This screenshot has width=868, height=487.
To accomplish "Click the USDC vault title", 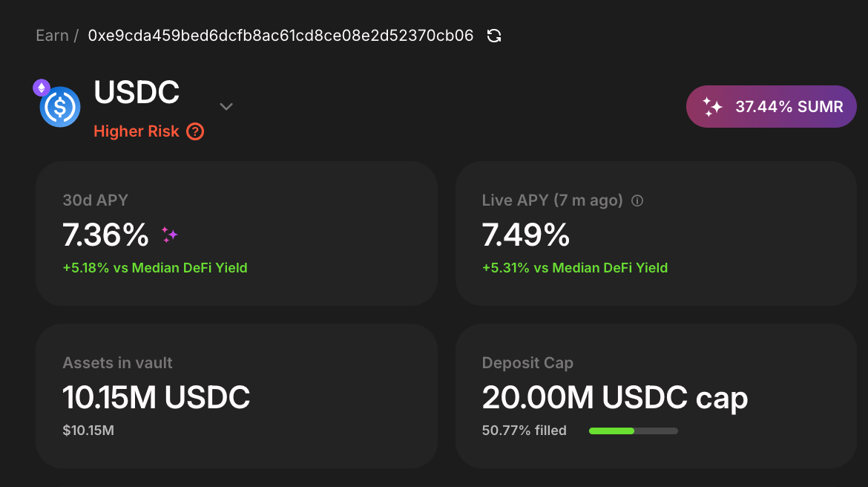I will point(137,92).
